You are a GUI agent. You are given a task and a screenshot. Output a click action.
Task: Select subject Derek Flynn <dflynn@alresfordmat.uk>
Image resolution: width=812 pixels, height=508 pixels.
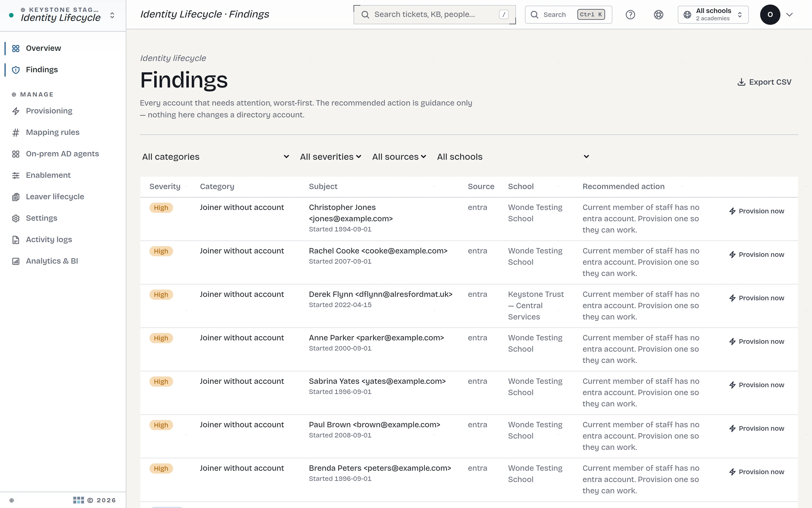(x=381, y=295)
